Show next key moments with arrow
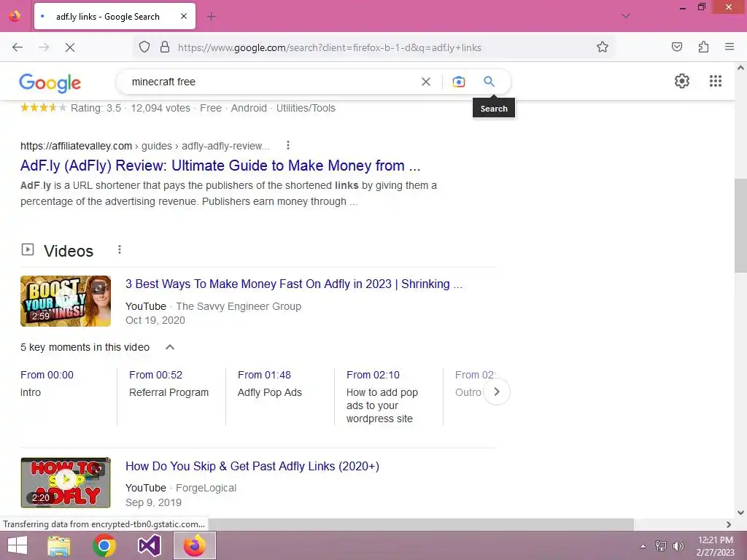Viewport: 747px width, 560px height. coord(496,392)
